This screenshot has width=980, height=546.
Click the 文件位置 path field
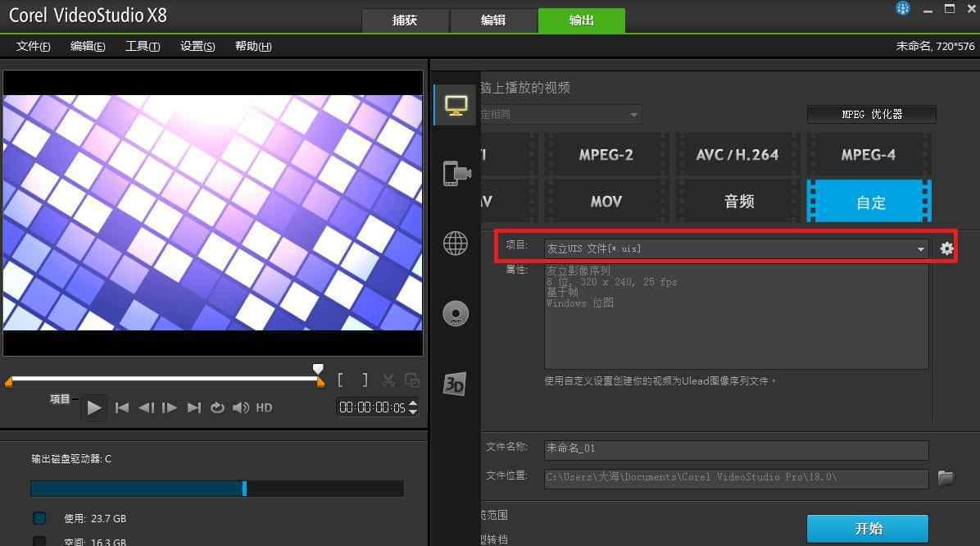coord(736,478)
